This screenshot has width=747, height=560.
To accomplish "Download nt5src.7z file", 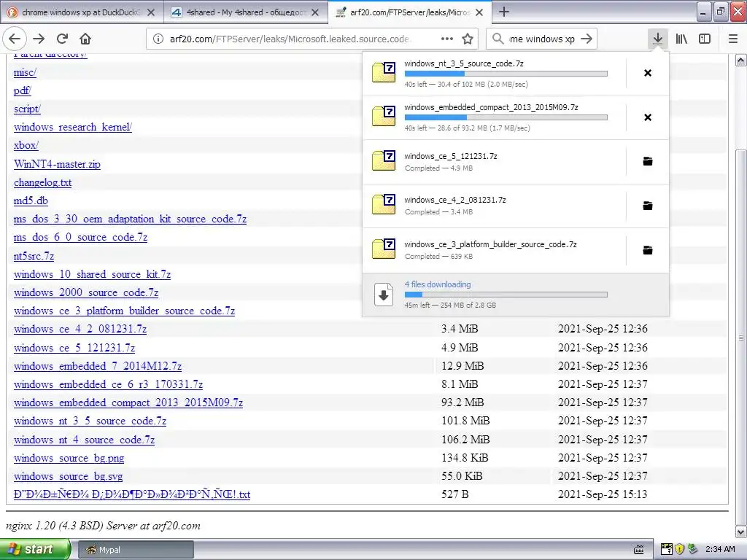I will (34, 256).
